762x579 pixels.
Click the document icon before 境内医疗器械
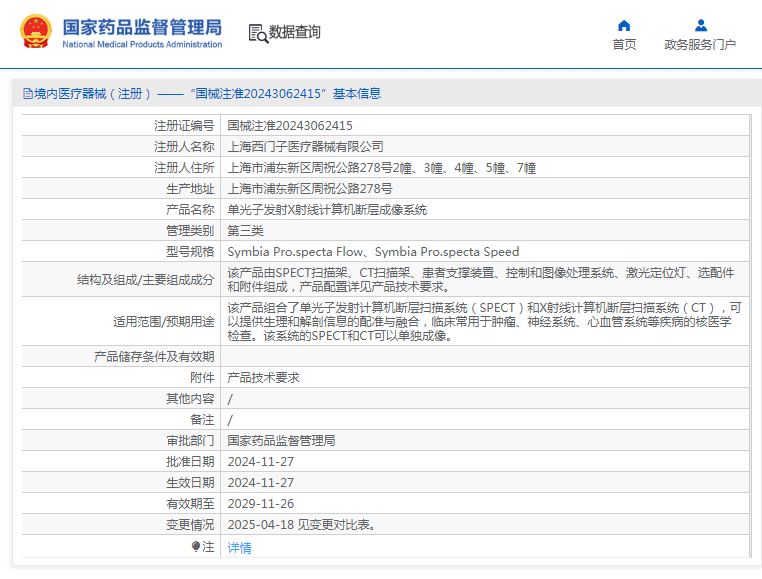28,93
